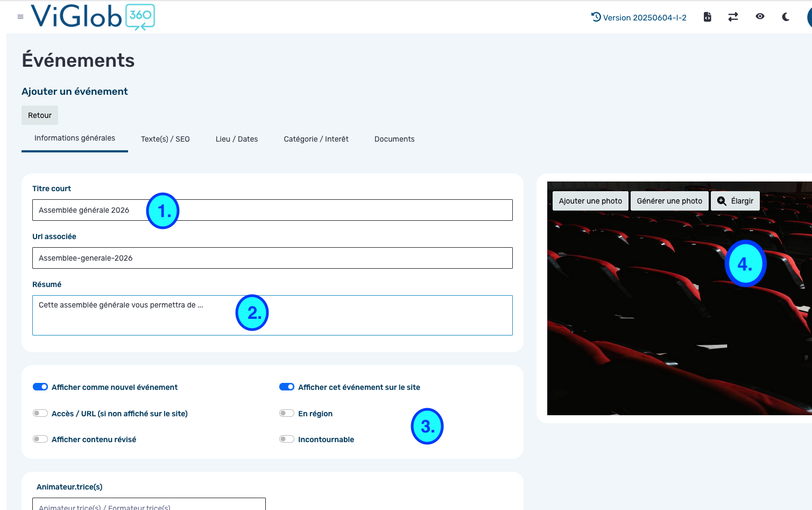Click inside the 'Résumé' text area

coord(272,315)
